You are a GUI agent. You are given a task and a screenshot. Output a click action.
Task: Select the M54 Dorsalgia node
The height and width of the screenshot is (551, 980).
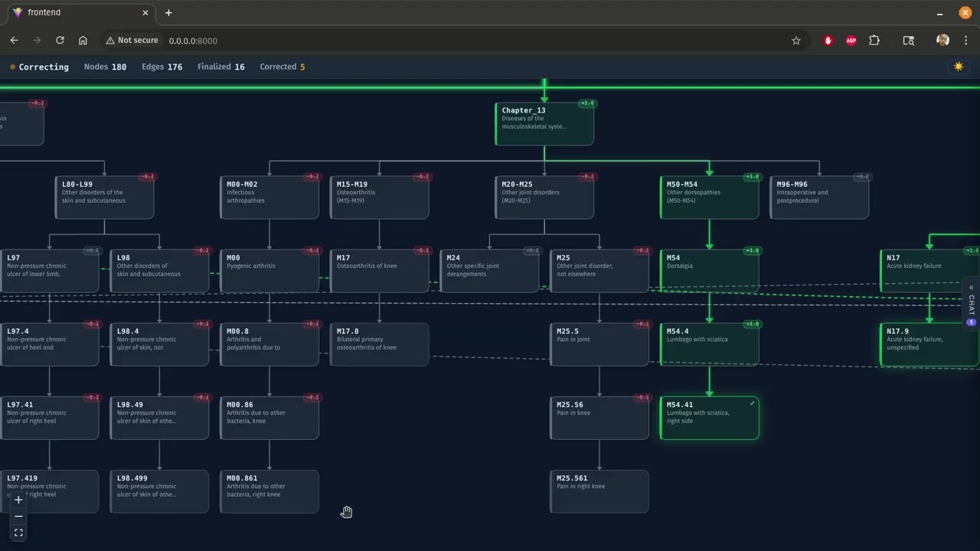(710, 271)
